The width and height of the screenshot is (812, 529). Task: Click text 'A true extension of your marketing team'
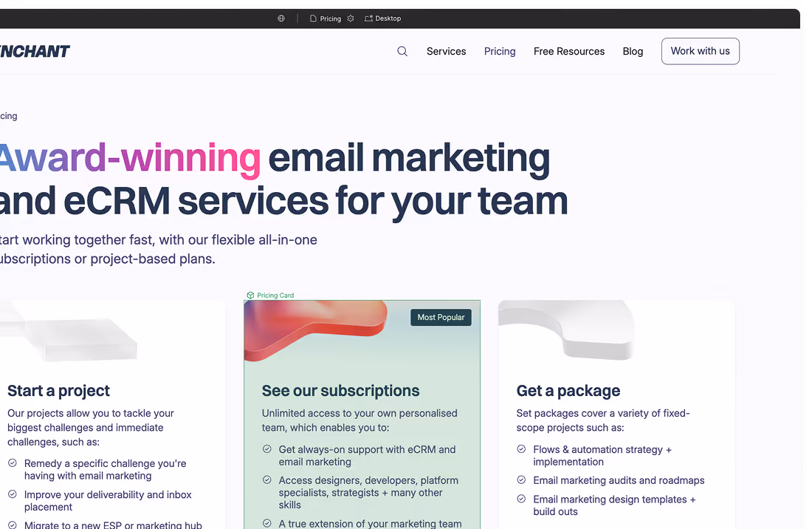click(371, 523)
